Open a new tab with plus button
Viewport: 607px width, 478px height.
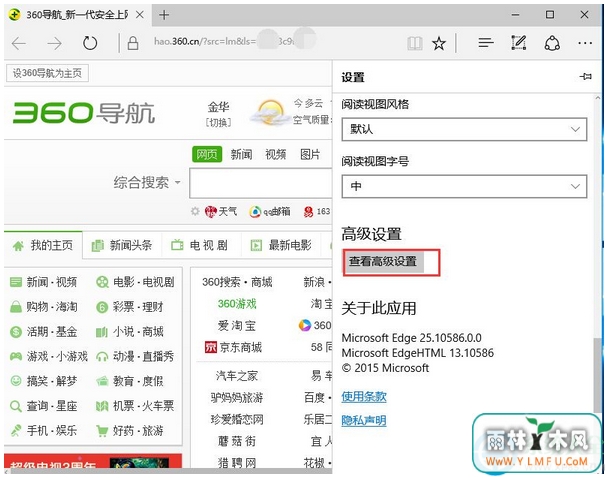click(164, 15)
